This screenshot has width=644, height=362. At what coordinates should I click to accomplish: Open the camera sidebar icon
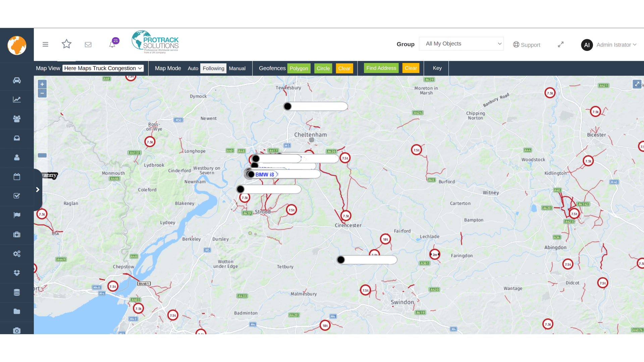[x=17, y=330]
